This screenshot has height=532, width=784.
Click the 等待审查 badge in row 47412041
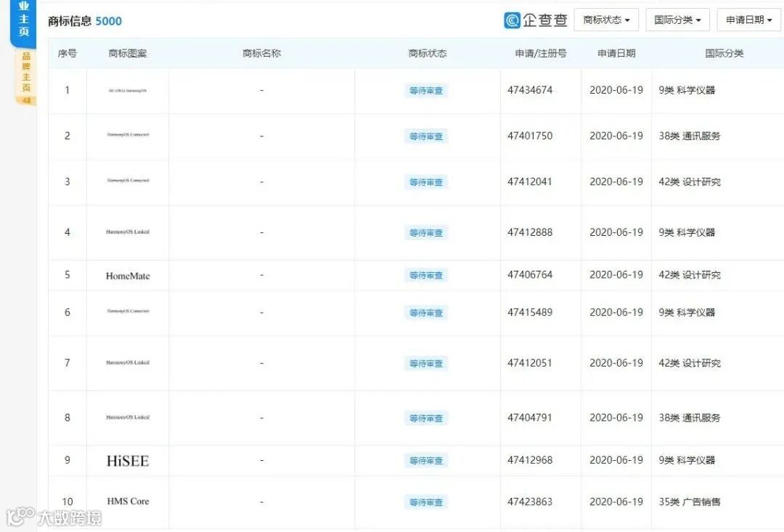click(426, 182)
